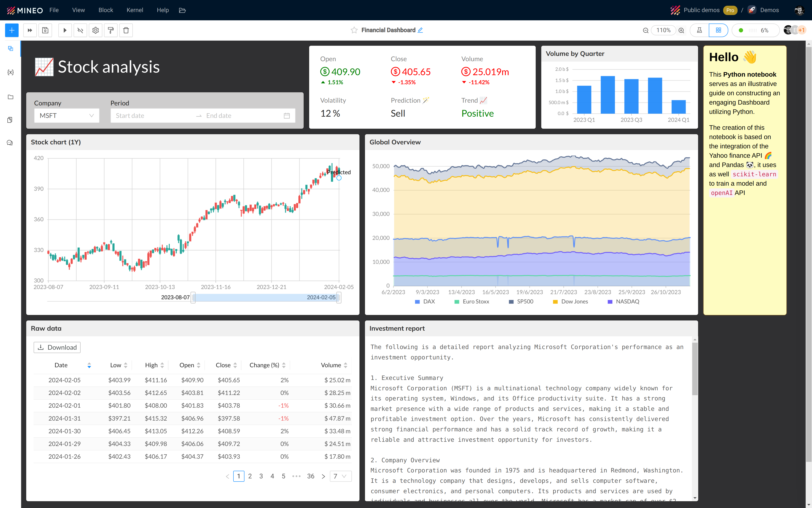Viewport: 812px width, 508px height.
Task: Click next page arrow in pagination
Action: tap(323, 476)
